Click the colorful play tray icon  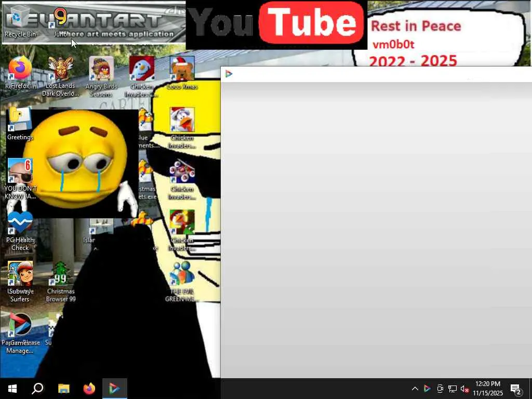click(x=427, y=389)
